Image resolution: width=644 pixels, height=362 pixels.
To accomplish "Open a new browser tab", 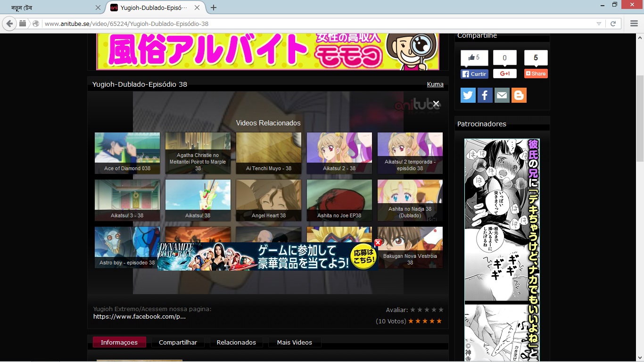I will 214,8.
